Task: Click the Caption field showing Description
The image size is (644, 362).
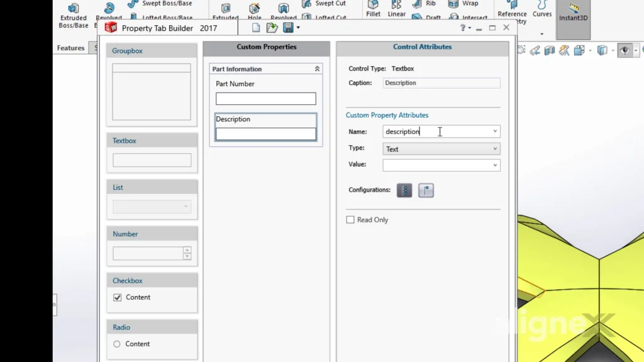Action: (440, 82)
